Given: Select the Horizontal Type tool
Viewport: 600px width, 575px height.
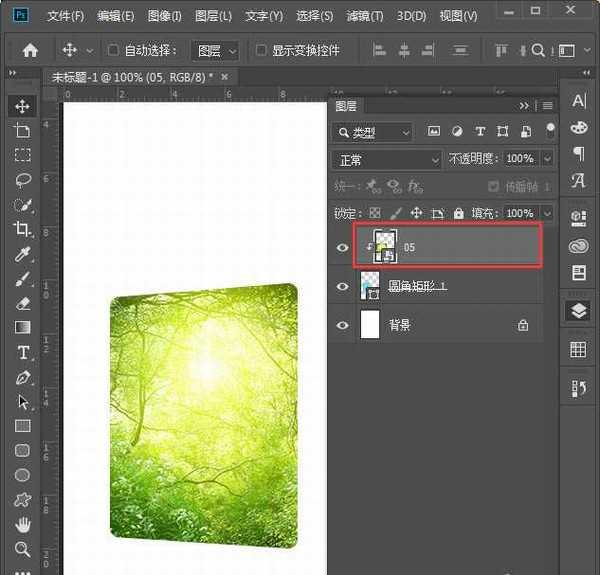Looking at the screenshot, I should click(x=22, y=353).
